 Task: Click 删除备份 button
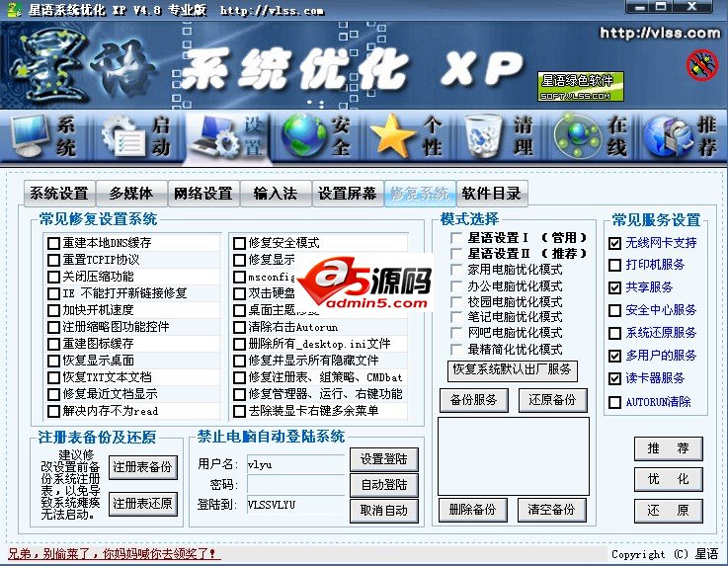(x=472, y=510)
